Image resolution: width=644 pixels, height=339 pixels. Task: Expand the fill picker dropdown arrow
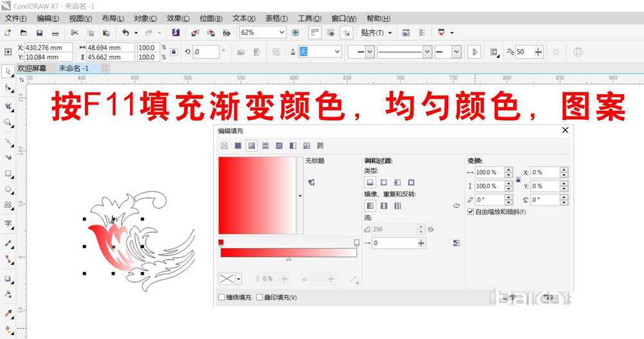300,195
